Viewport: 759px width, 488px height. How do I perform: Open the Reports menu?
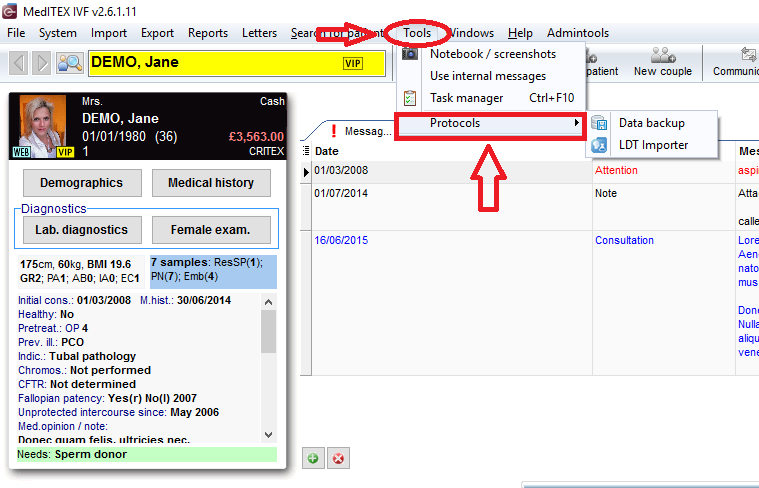(x=208, y=33)
